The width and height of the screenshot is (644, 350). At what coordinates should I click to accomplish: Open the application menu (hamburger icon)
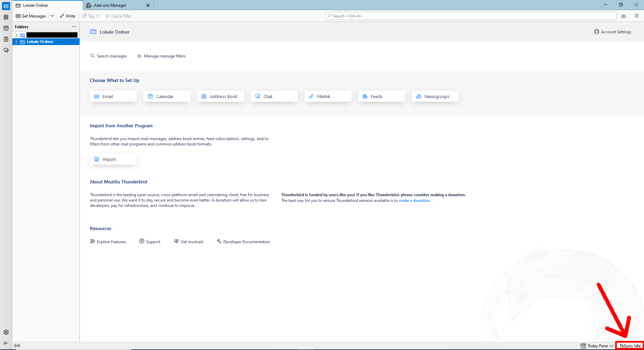tap(637, 16)
